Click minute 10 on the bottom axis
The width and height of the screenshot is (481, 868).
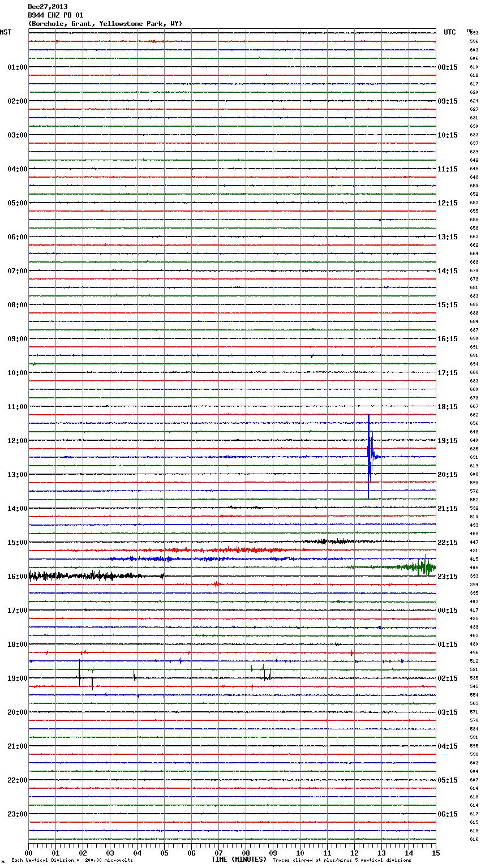[300, 853]
